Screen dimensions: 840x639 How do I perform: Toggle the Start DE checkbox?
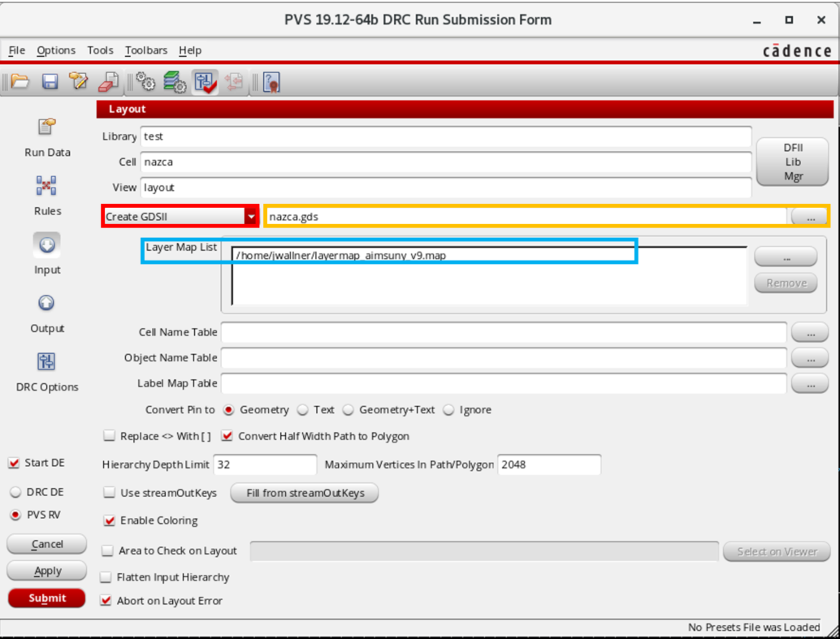[15, 463]
